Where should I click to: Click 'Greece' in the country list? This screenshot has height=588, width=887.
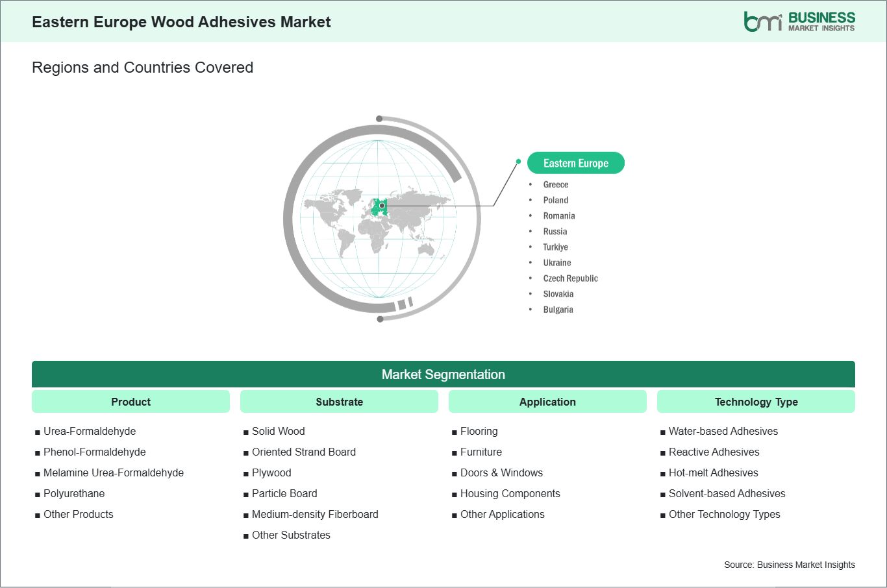coord(556,185)
